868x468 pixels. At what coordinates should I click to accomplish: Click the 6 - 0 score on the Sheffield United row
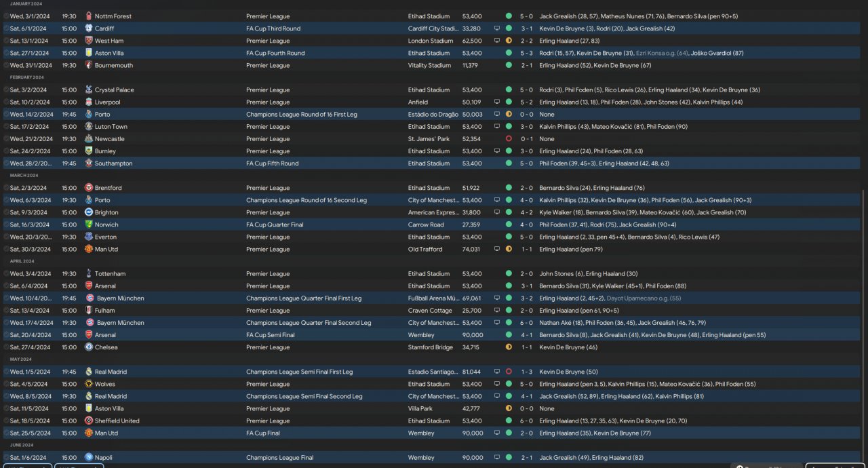(x=526, y=421)
